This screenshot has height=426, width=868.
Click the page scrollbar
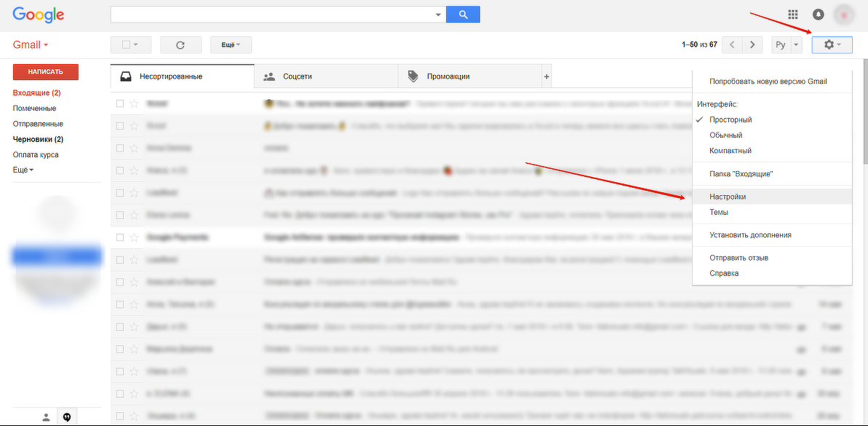pos(864,111)
